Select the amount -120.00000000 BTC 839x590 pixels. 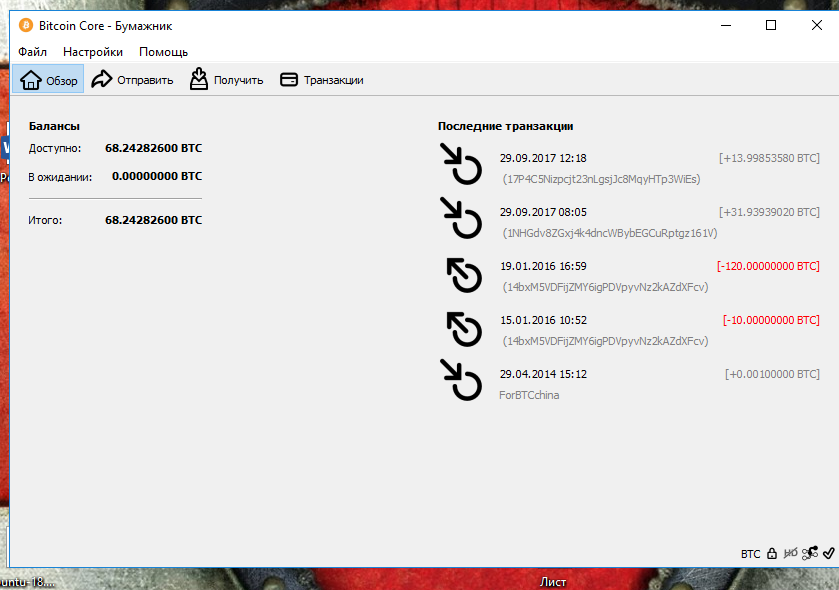[x=768, y=266]
